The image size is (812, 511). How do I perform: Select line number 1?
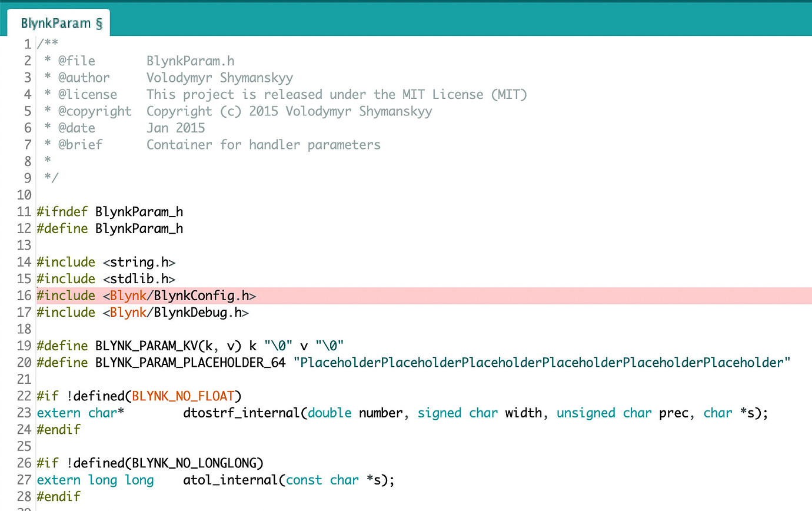pyautogui.click(x=27, y=44)
